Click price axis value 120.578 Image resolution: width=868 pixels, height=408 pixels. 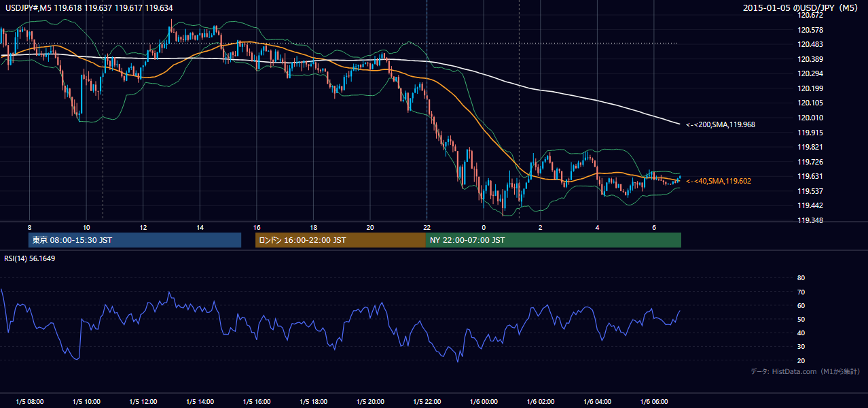click(x=810, y=30)
